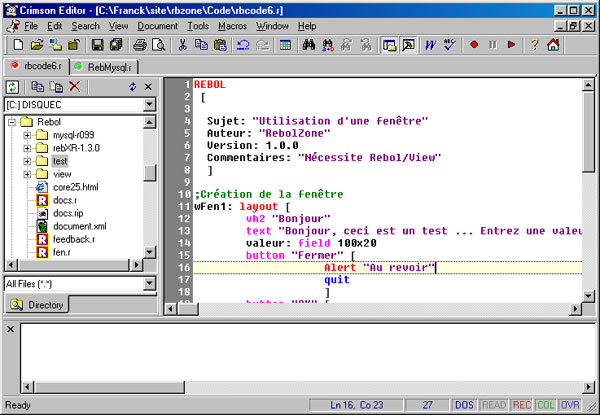
Task: Toggle word wrap with the W icon
Action: tap(431, 45)
